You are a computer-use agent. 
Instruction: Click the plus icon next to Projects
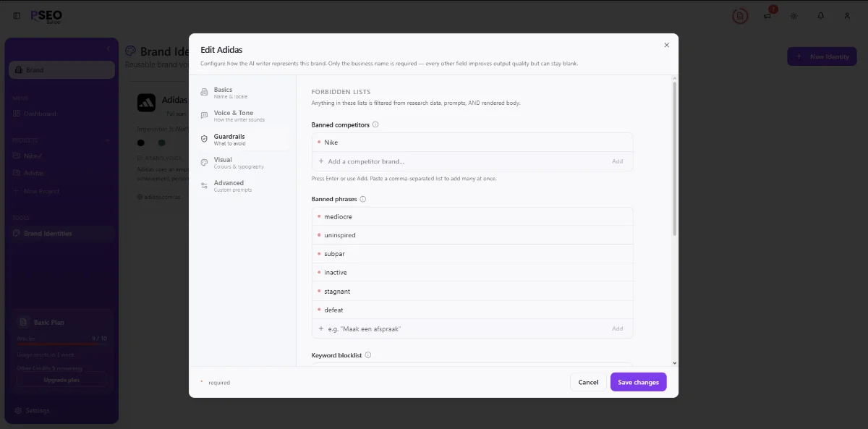[109, 140]
